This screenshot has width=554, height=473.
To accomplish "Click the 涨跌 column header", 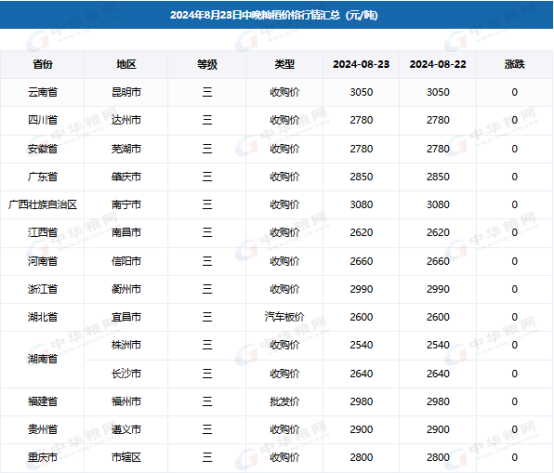I will tap(514, 64).
